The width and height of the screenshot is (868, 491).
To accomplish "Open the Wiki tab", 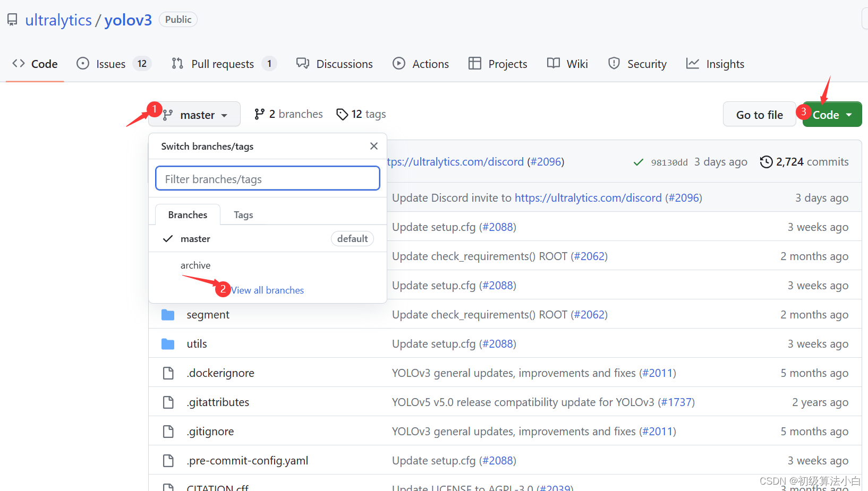I will (567, 64).
